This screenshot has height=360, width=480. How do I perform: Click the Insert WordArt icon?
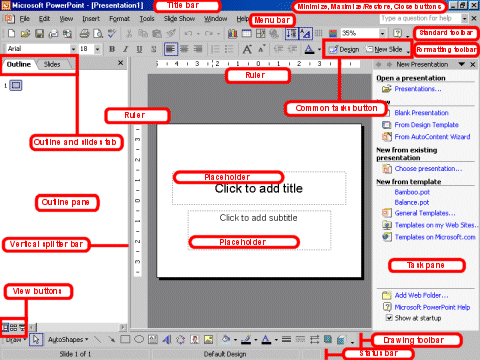click(x=167, y=339)
